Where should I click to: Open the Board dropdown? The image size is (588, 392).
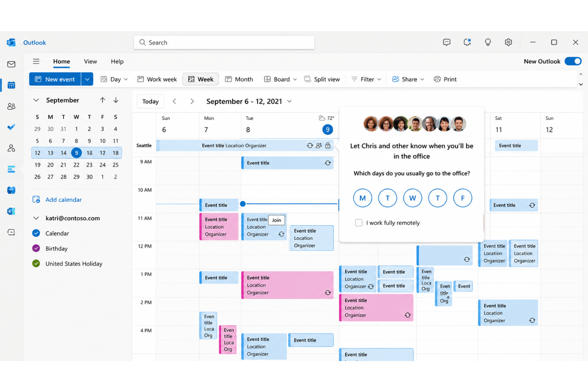tap(295, 79)
